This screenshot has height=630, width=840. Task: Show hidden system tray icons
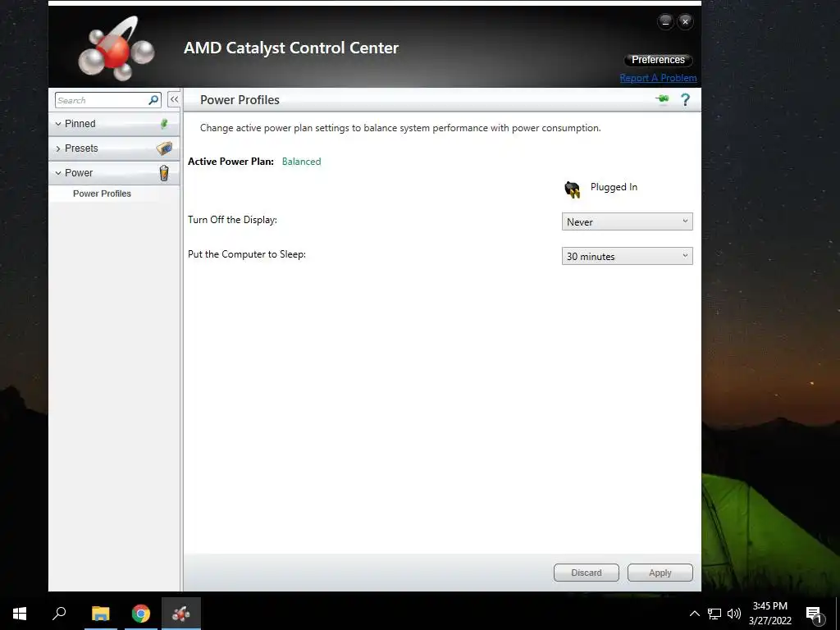[694, 614]
